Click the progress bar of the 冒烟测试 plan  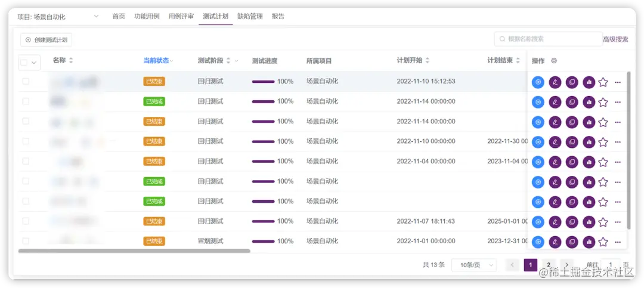(x=264, y=241)
